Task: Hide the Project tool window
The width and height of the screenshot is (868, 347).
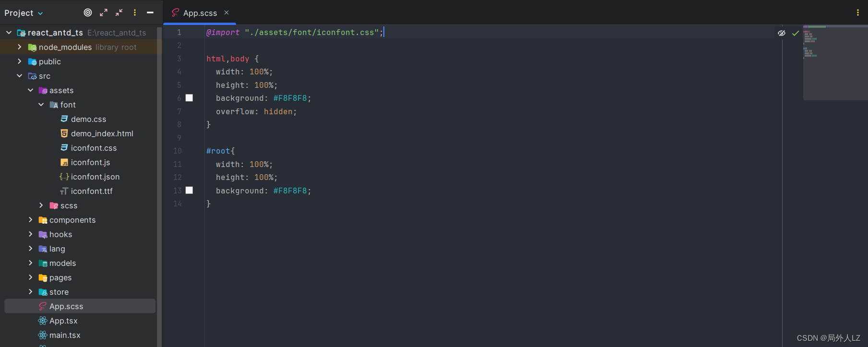Action: coord(150,13)
